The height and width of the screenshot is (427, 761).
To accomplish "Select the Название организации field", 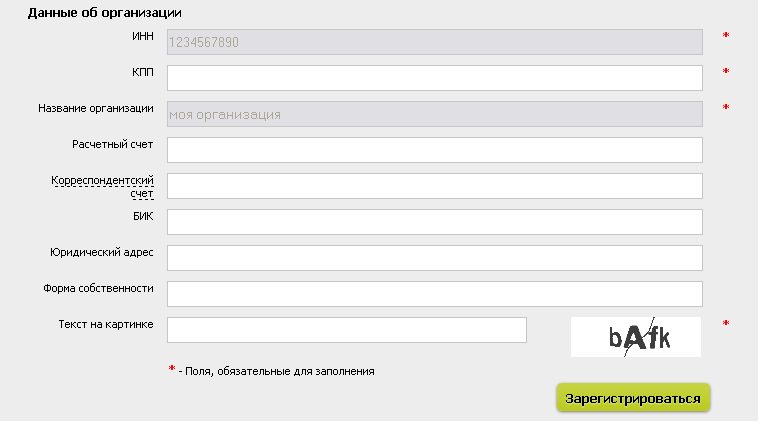I will (435, 114).
